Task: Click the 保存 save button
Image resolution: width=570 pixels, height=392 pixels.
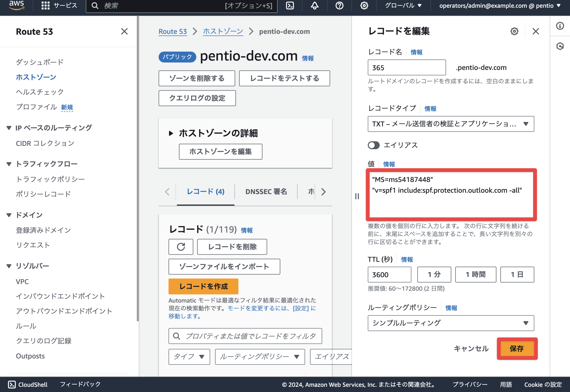Action: pos(517,349)
